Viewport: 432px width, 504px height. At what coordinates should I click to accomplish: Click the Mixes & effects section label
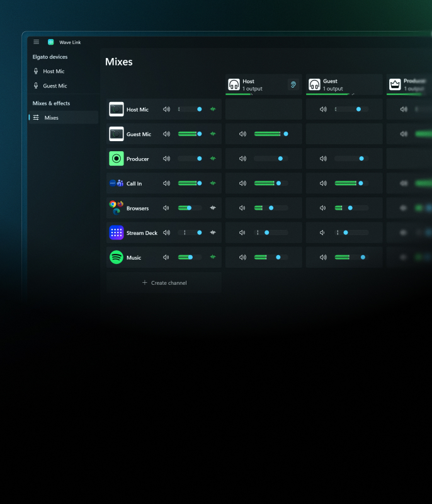tap(51, 103)
